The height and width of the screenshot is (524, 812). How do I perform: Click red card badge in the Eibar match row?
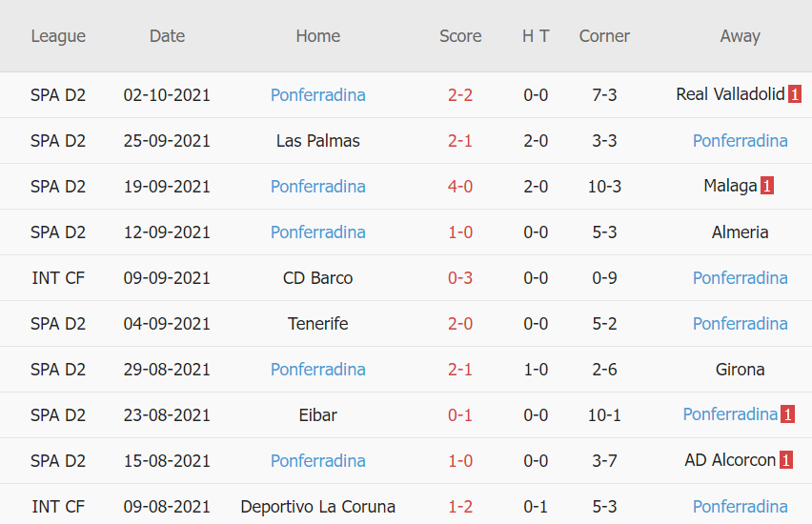click(787, 414)
